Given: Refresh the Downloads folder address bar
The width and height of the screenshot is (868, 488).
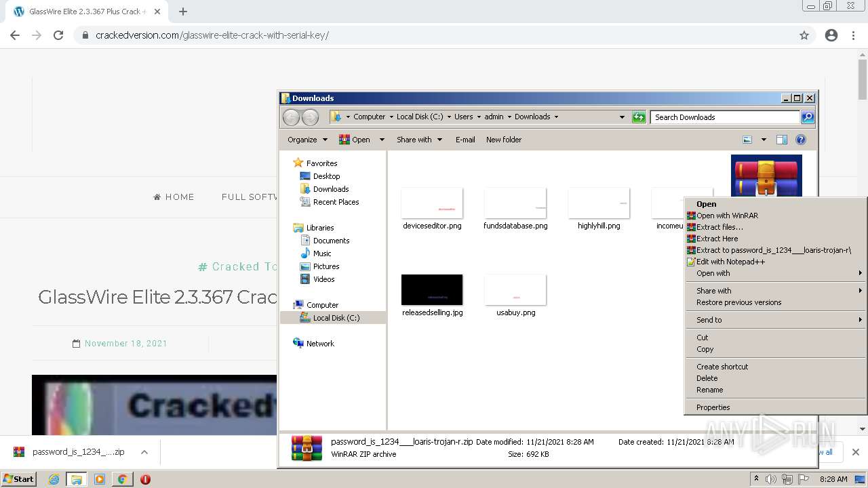Looking at the screenshot, I should pos(639,117).
